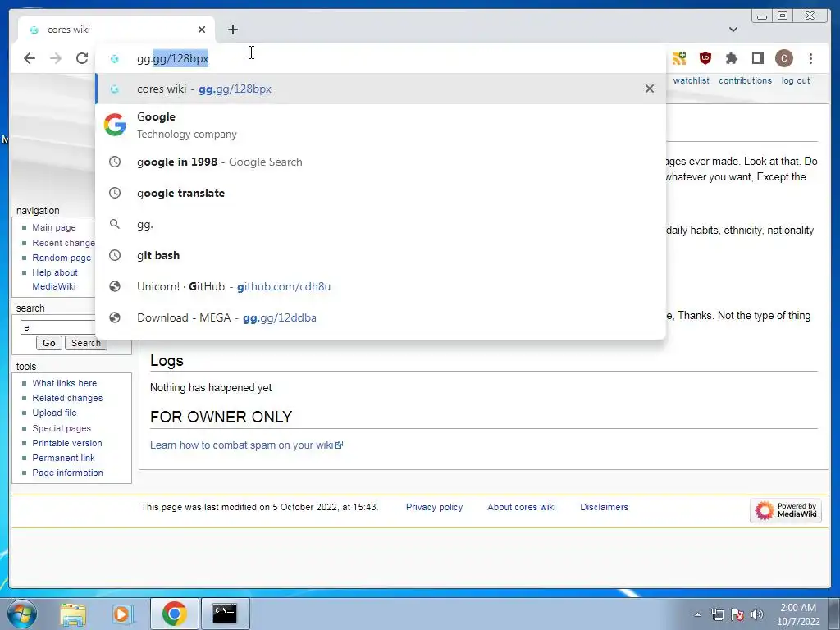Open the Chrome profile avatar C
This screenshot has height=630, width=840.
[783, 58]
